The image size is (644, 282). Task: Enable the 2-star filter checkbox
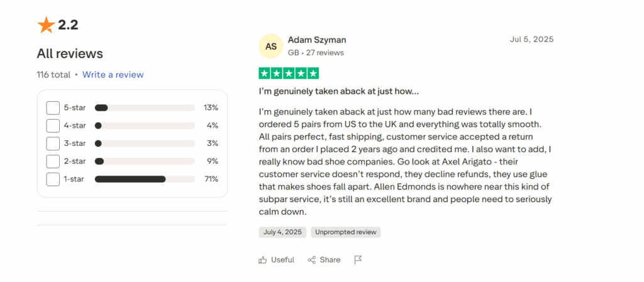coord(53,161)
